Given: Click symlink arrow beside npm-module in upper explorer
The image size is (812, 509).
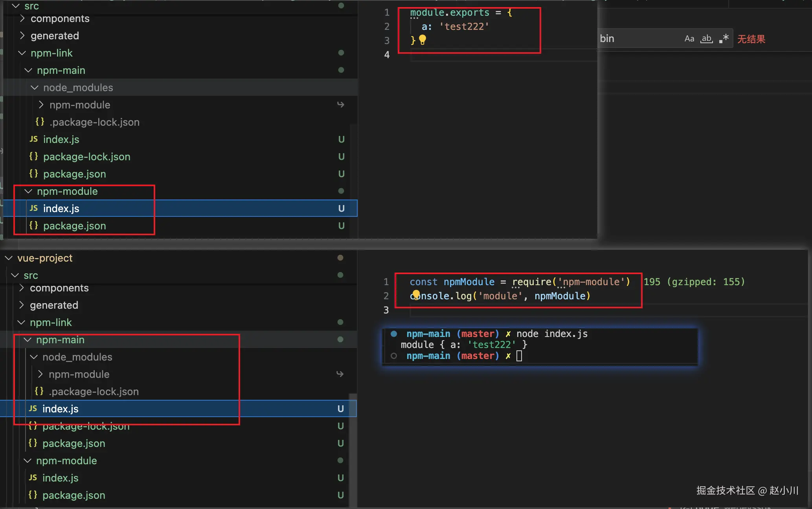Looking at the screenshot, I should point(341,105).
